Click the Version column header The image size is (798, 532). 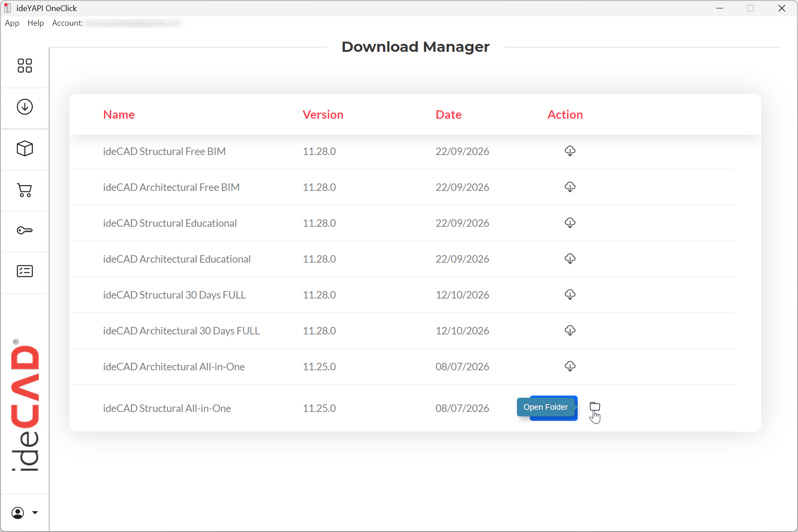[323, 115]
